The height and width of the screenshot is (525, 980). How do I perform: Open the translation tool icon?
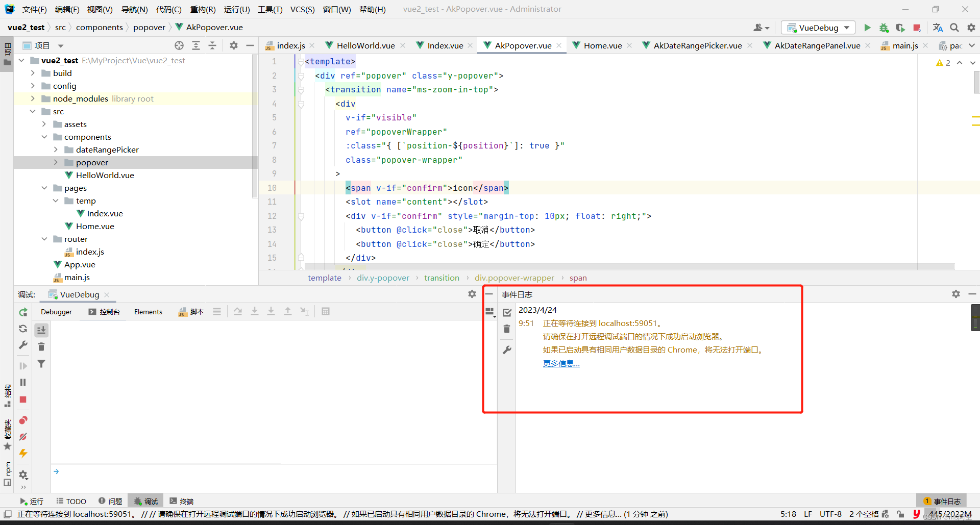coord(938,28)
